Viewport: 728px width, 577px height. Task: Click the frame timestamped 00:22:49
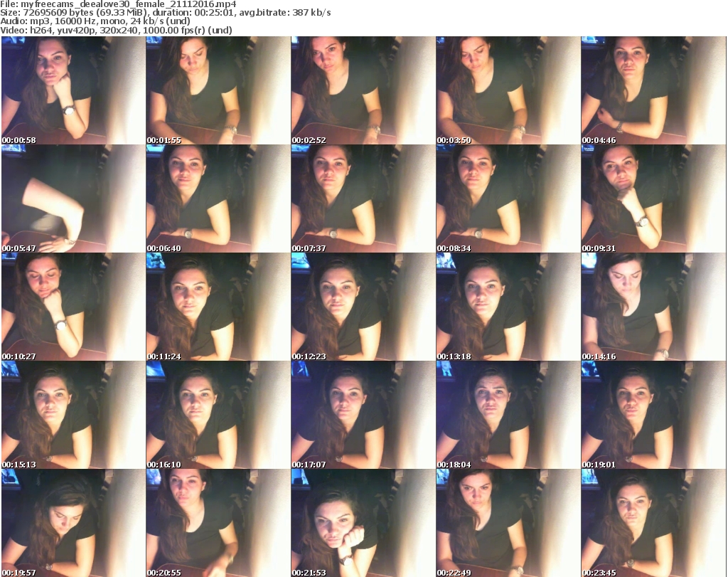coord(508,523)
